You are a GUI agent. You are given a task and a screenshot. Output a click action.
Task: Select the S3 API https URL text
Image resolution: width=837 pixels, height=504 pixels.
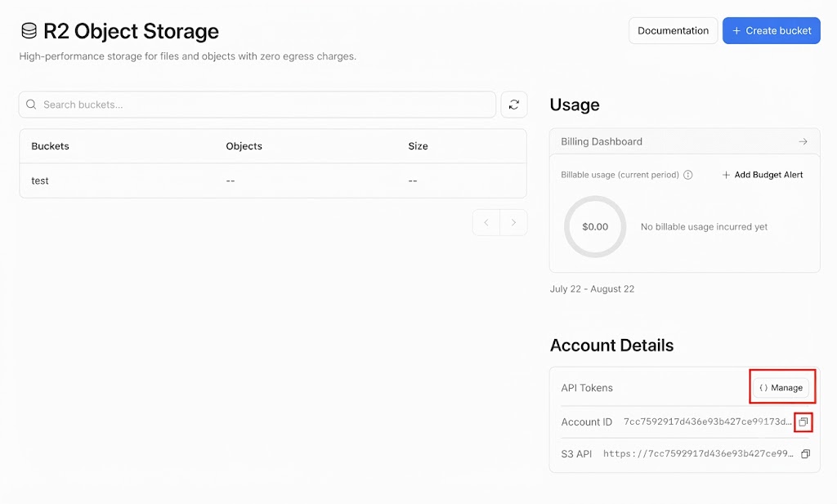pyautogui.click(x=698, y=454)
